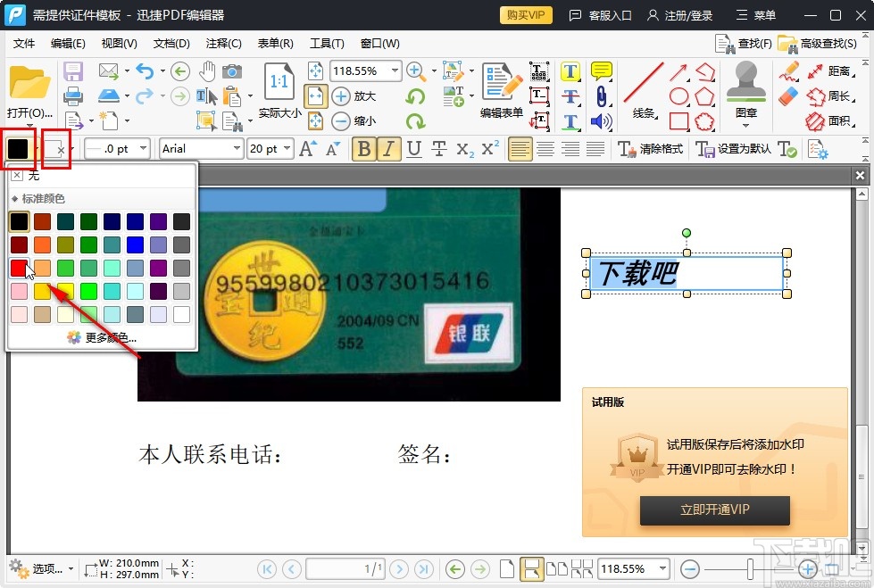Open the 工具(T) menu
This screenshot has width=874, height=588.
tap(327, 43)
